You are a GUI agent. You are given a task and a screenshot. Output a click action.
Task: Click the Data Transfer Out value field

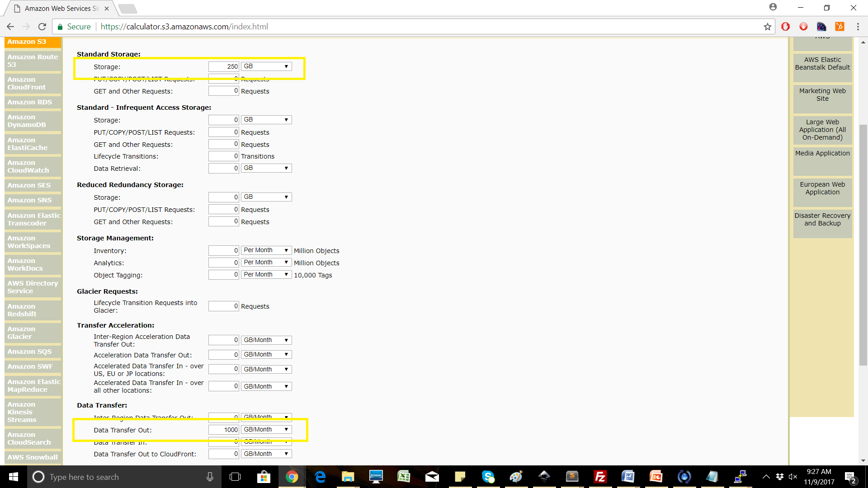[x=224, y=430]
